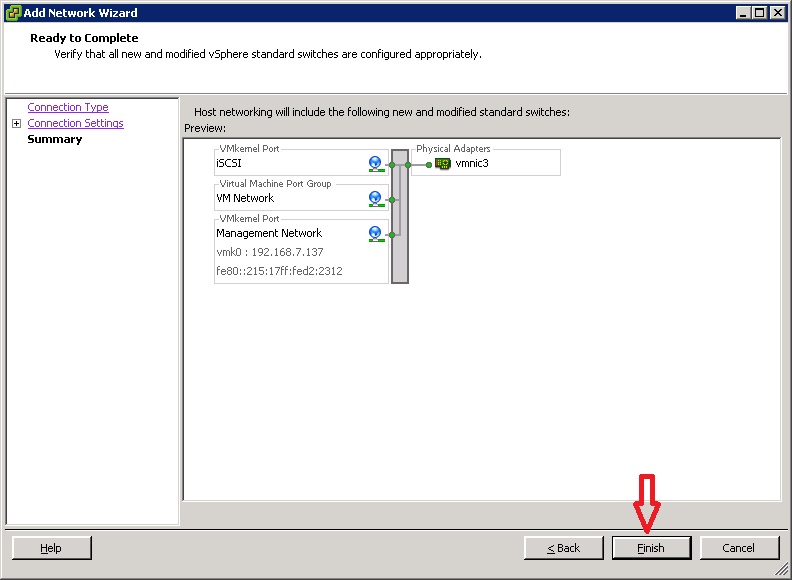Select the VM Network label

(245, 198)
